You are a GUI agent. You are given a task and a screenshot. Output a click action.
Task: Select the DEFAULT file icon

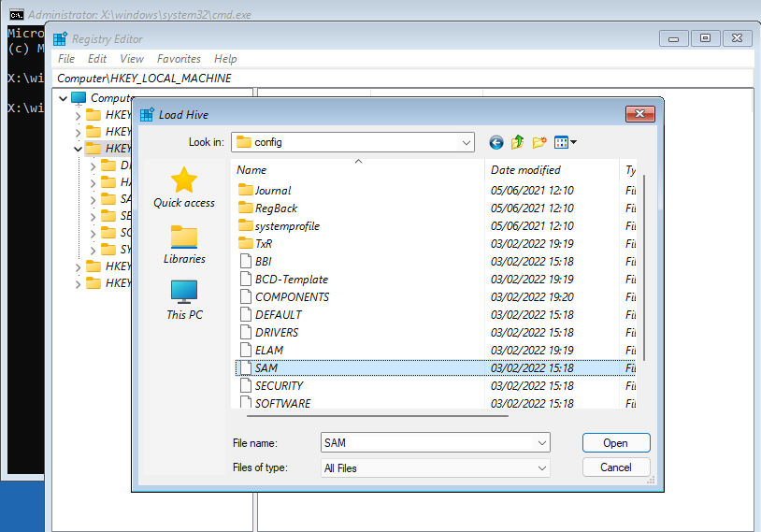point(246,314)
